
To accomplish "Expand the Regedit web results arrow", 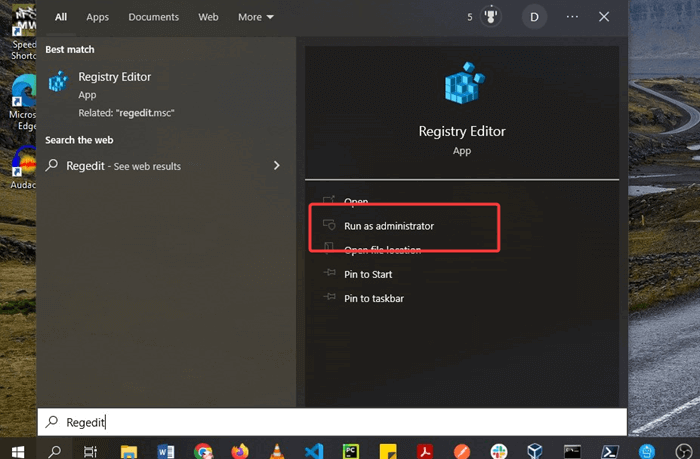I will (277, 165).
